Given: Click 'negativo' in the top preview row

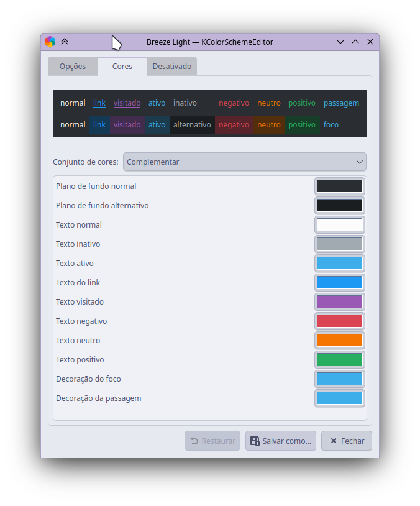Looking at the screenshot, I should coord(234,103).
